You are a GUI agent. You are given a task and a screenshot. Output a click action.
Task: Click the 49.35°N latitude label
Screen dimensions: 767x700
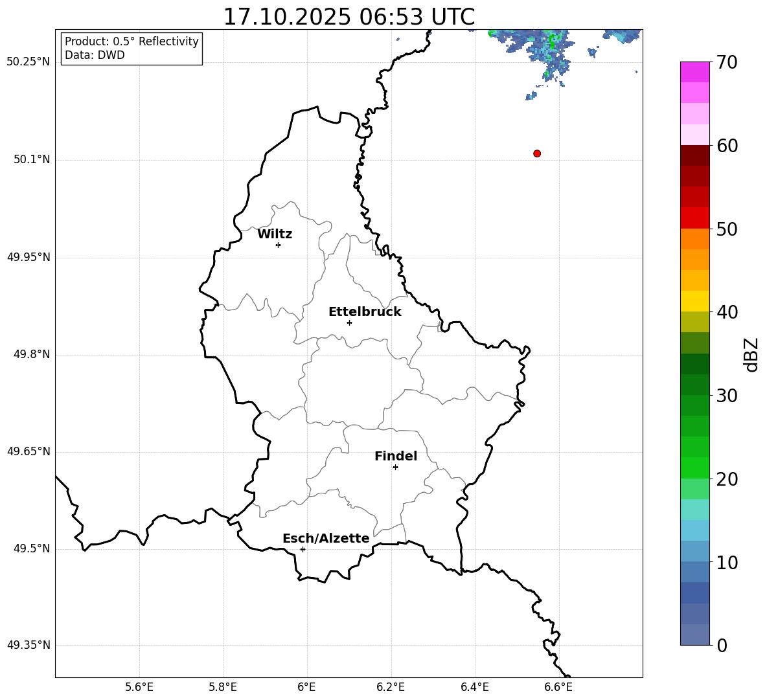click(29, 645)
